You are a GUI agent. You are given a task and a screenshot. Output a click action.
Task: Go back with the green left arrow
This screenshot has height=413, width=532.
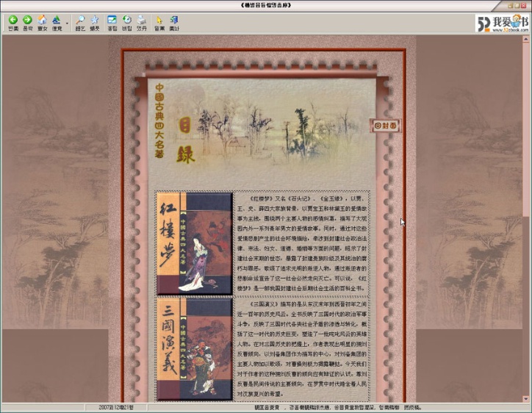click(13, 23)
